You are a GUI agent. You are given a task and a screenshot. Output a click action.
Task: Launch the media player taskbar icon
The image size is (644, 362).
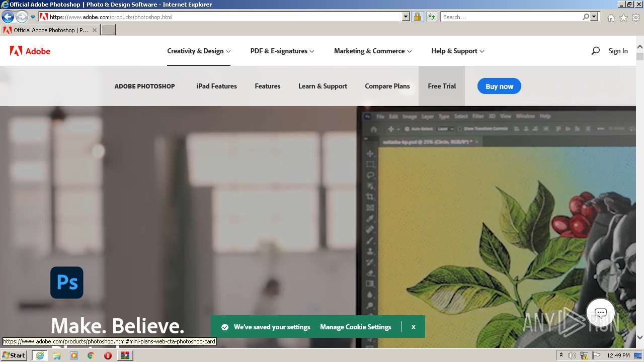pyautogui.click(x=74, y=355)
